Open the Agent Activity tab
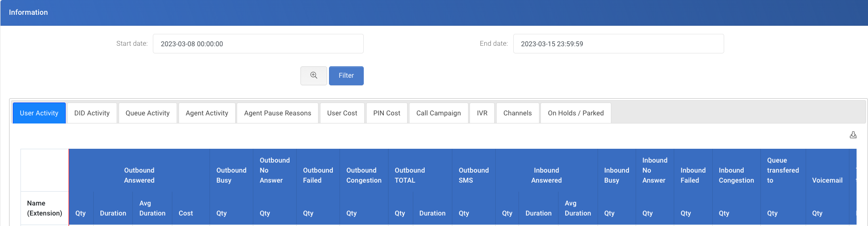The width and height of the screenshot is (868, 226). pyautogui.click(x=207, y=113)
